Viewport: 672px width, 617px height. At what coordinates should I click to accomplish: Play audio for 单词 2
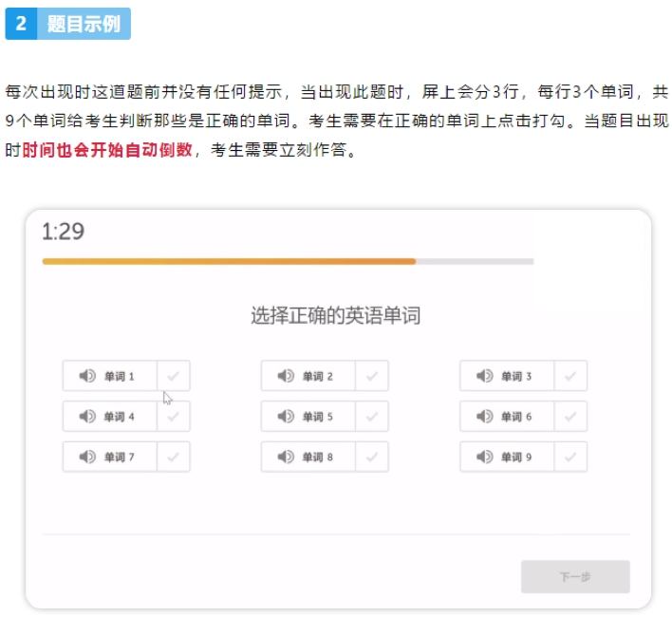[x=286, y=376]
